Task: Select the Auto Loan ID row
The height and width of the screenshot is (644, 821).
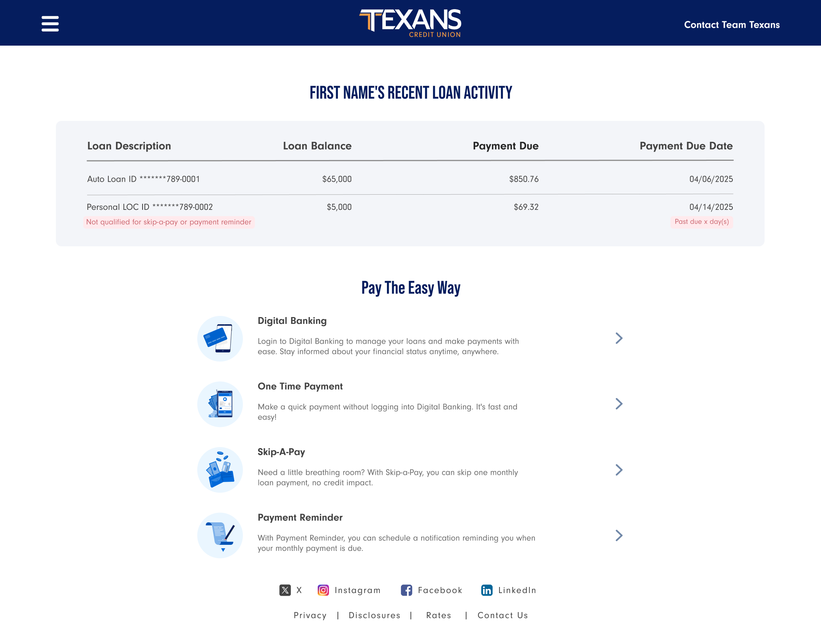Action: pyautogui.click(x=144, y=179)
